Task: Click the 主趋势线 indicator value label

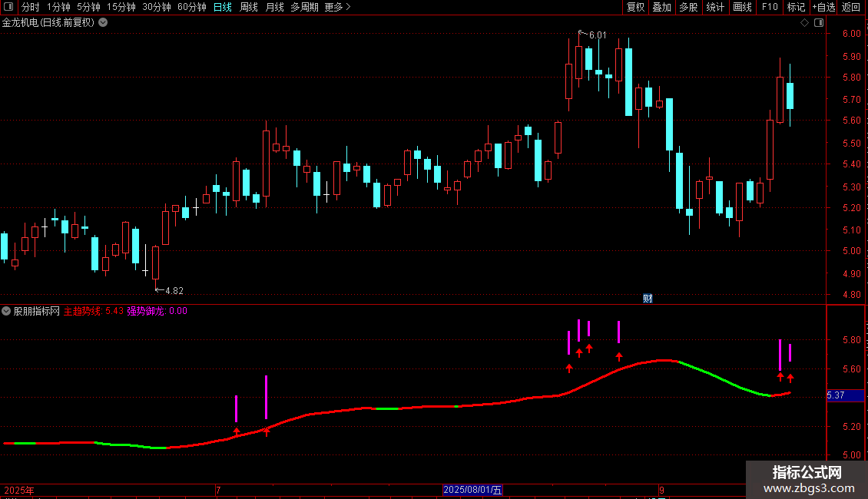Action: point(94,311)
